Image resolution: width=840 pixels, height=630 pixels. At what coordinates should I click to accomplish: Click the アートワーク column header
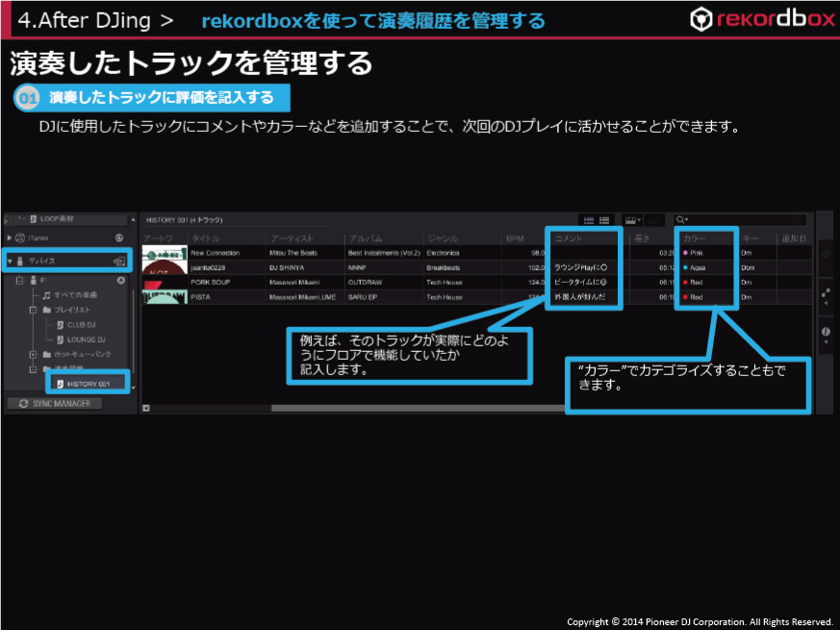click(158, 239)
